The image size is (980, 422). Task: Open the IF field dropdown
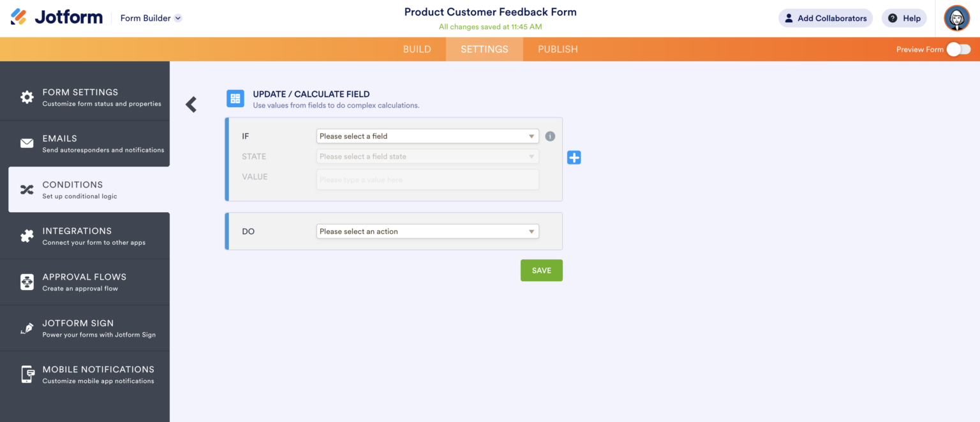pyautogui.click(x=427, y=136)
